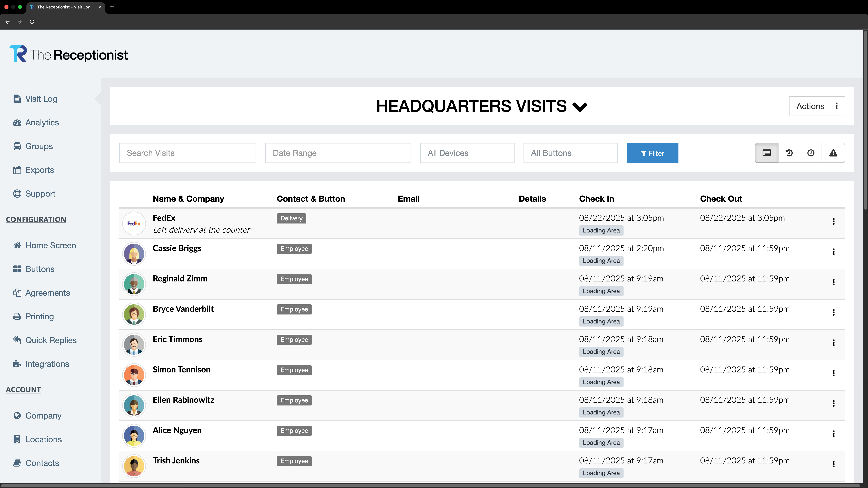Select the clock view icon
Image resolution: width=868 pixels, height=488 pixels.
(x=811, y=153)
